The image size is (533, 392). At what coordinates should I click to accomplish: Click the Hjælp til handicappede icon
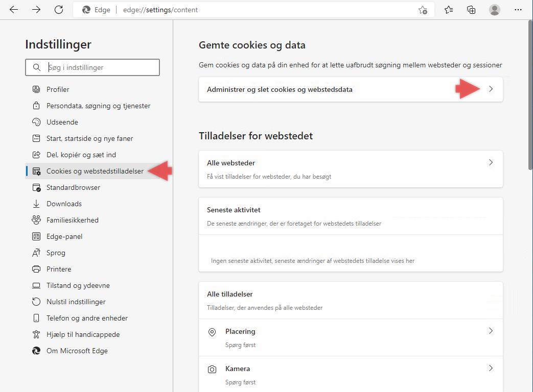(36, 334)
